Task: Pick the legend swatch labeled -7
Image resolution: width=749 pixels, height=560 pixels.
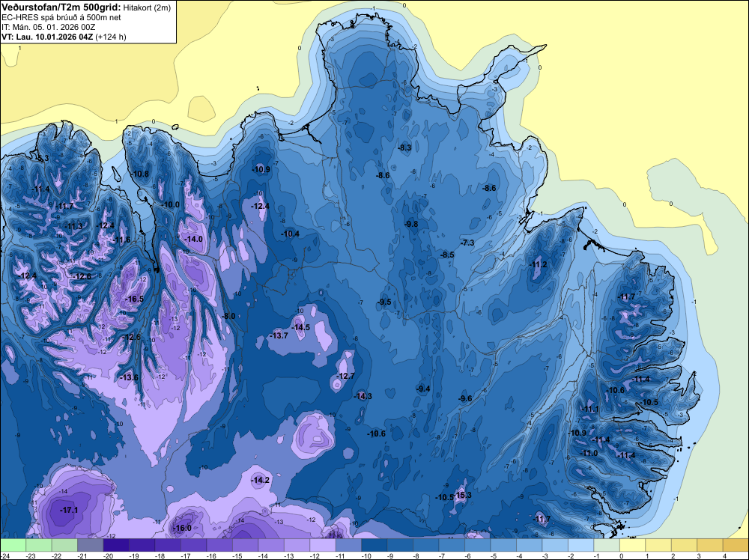Action: 452,545
